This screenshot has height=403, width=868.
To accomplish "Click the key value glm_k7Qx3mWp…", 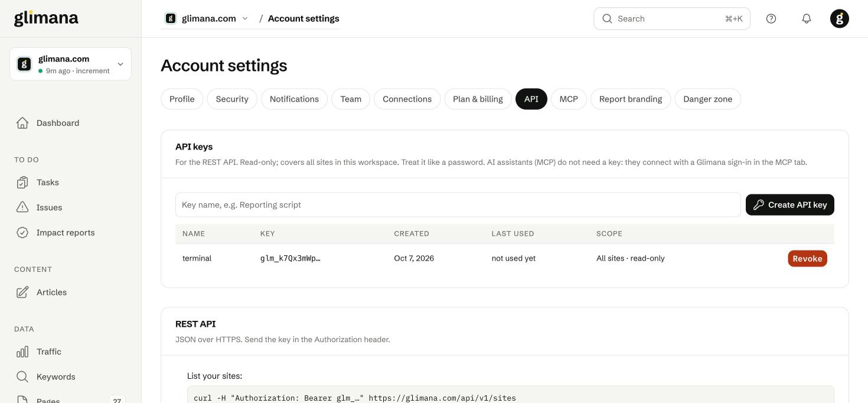I will click(x=291, y=258).
